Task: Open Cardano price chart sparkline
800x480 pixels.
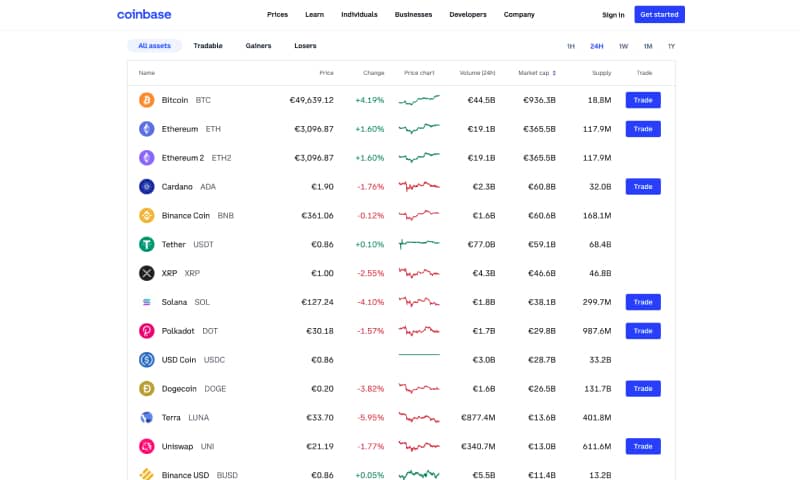Action: (x=419, y=187)
